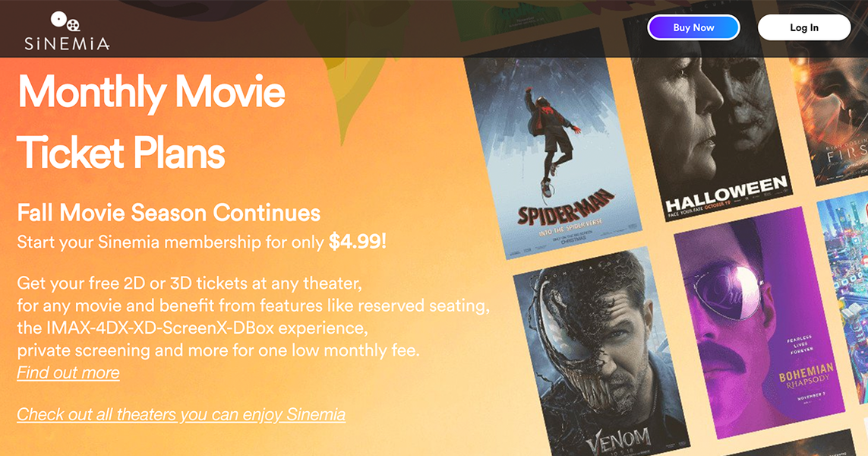Click the SINEMIA wordmark text
868x456 pixels.
[x=67, y=44]
